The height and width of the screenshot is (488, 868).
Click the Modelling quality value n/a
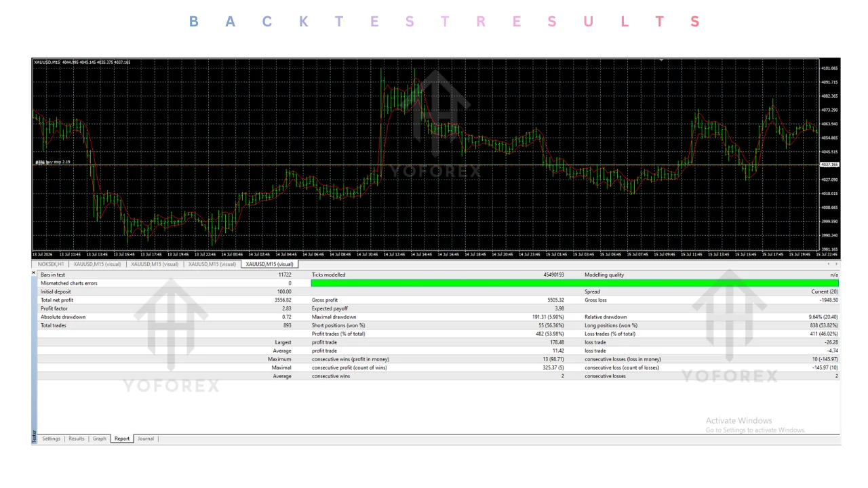click(834, 275)
